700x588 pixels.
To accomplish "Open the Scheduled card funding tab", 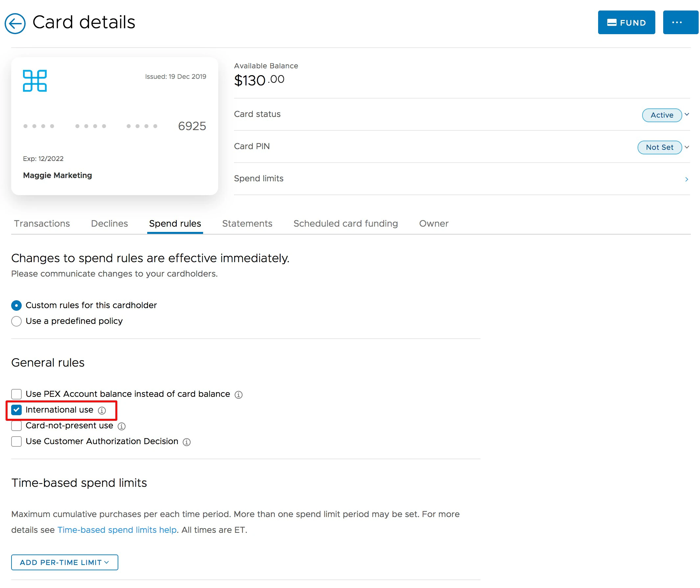I will [x=346, y=224].
